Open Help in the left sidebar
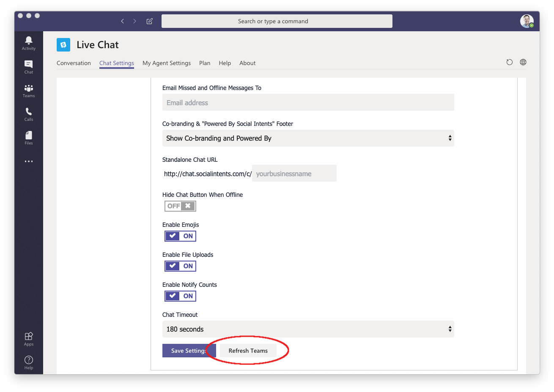 tap(29, 362)
